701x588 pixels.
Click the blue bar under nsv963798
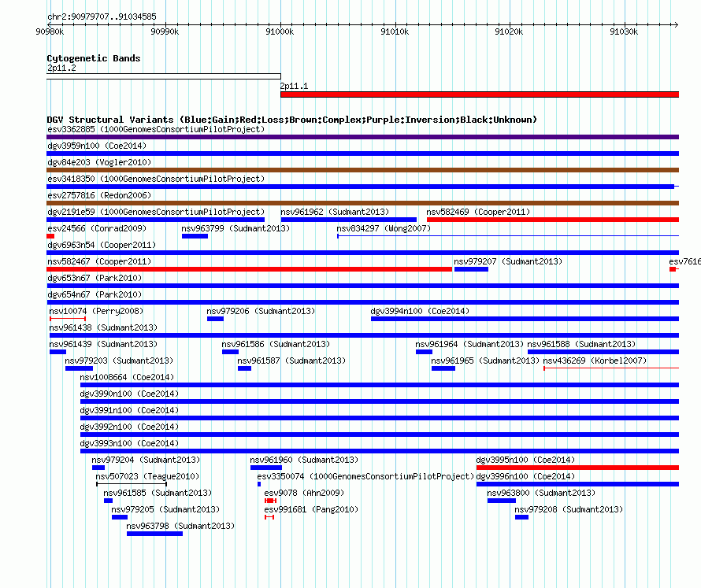pos(154,534)
